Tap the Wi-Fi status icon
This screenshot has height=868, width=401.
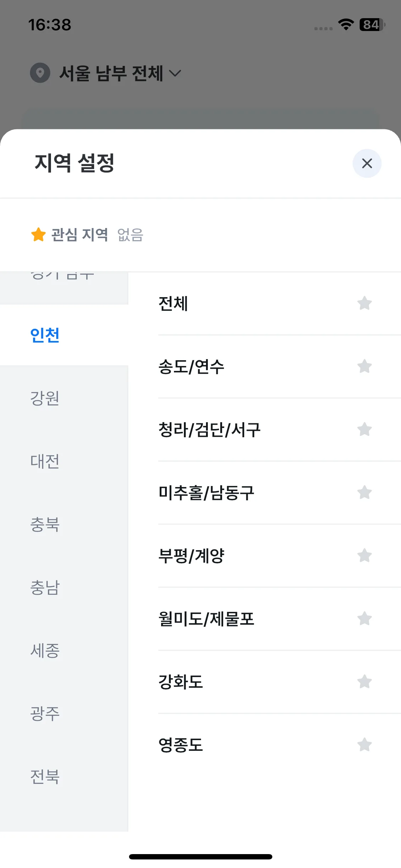point(346,25)
